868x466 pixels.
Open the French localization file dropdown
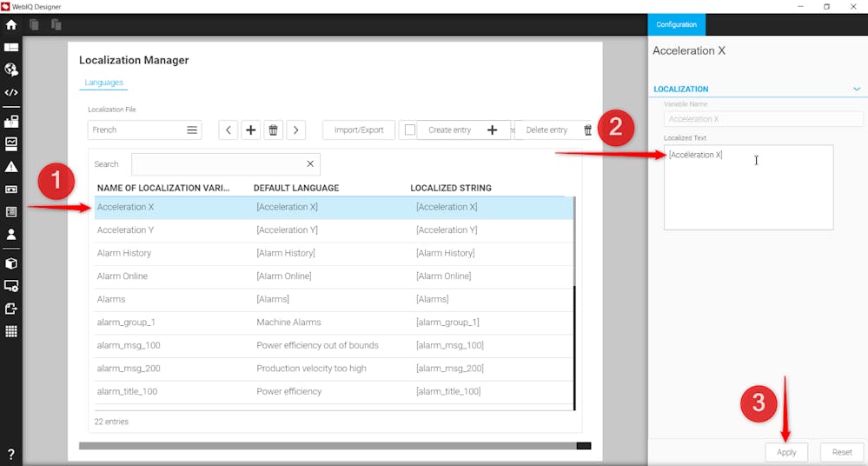coord(144,130)
